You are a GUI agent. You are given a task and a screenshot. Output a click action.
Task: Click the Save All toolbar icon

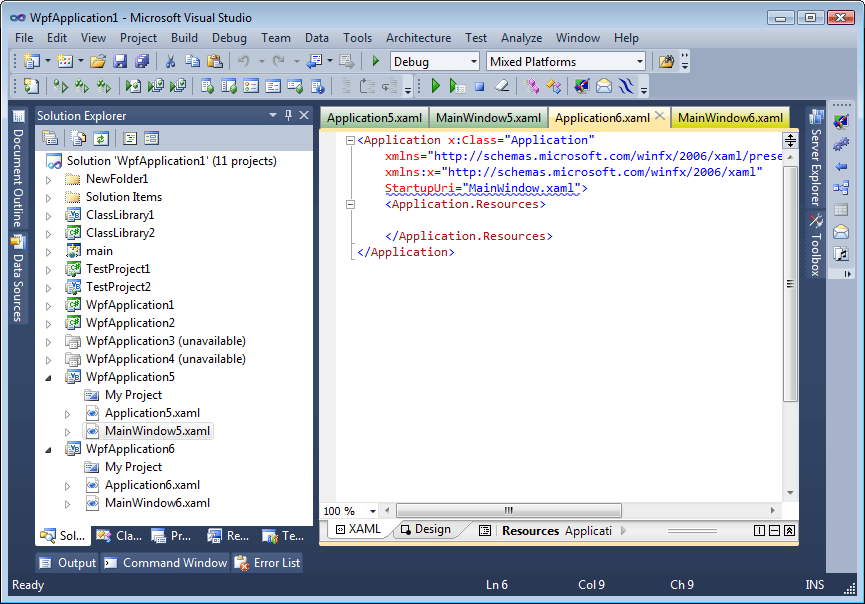click(140, 61)
